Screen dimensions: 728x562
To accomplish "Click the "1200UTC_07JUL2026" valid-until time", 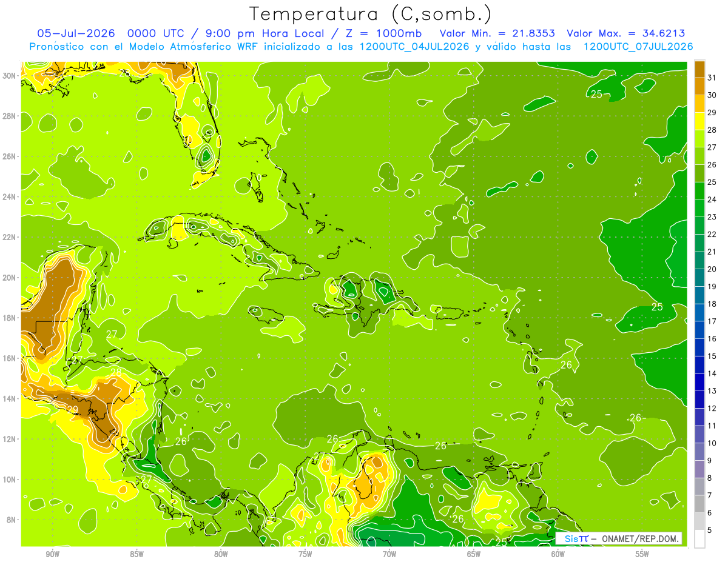I will pos(638,47).
